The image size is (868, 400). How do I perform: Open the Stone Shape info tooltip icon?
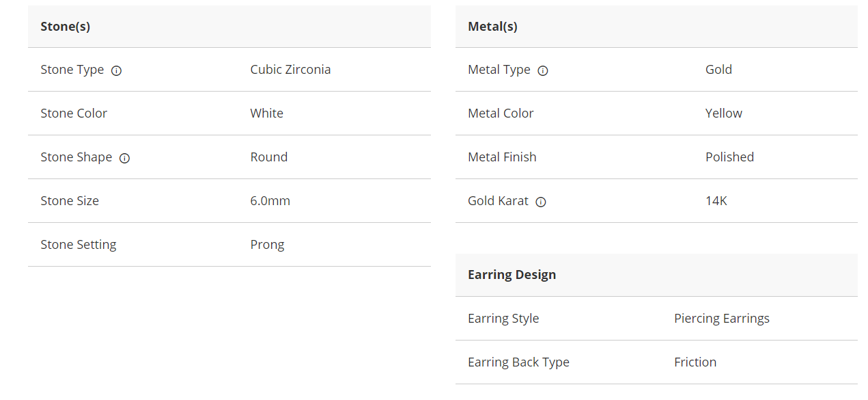tap(124, 158)
